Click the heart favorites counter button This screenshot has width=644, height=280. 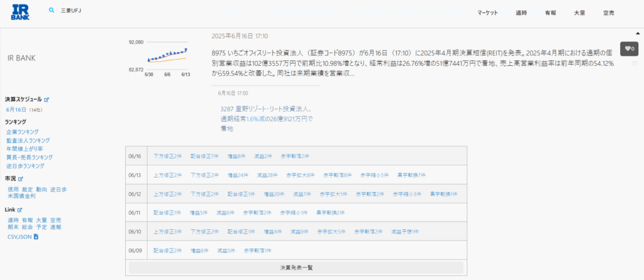(x=628, y=48)
